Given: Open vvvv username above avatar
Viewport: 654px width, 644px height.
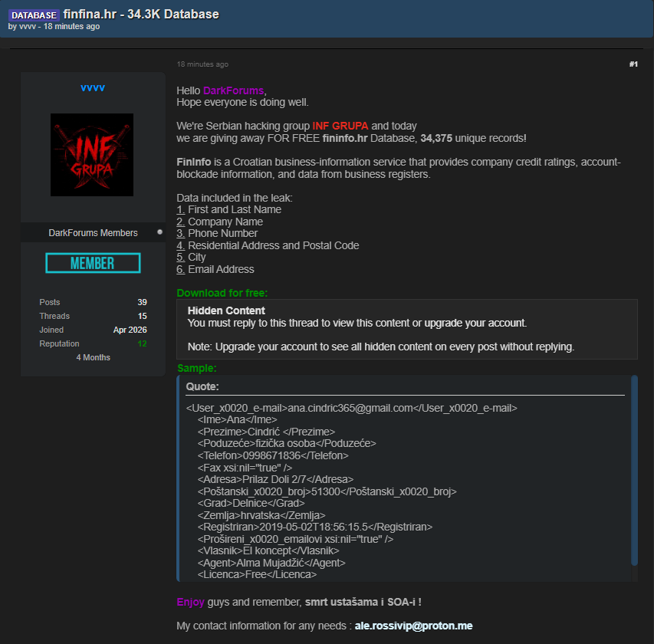Looking at the screenshot, I should click(93, 87).
